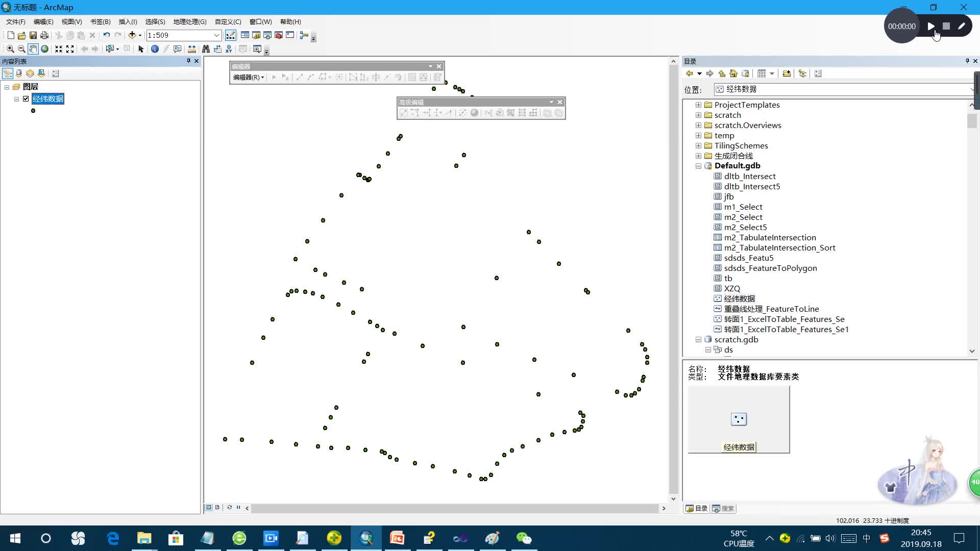
Task: Pin the 目录 panel auto-hide
Action: tap(967, 61)
